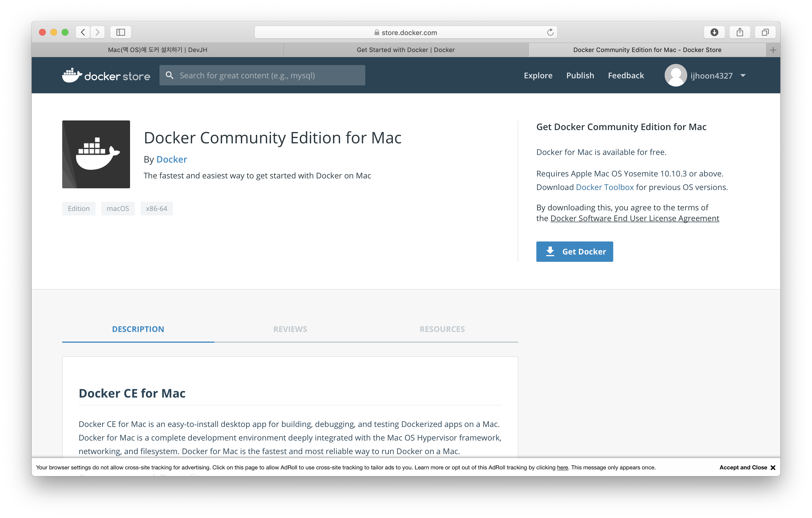812x518 pixels.
Task: Open the REVIEWS tab
Action: pos(290,329)
